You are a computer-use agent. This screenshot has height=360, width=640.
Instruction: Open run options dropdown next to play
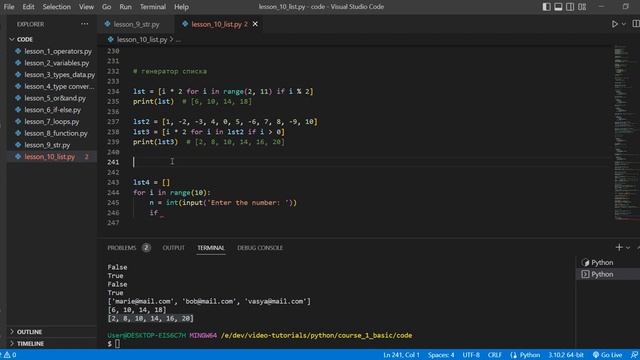[x=624, y=24]
